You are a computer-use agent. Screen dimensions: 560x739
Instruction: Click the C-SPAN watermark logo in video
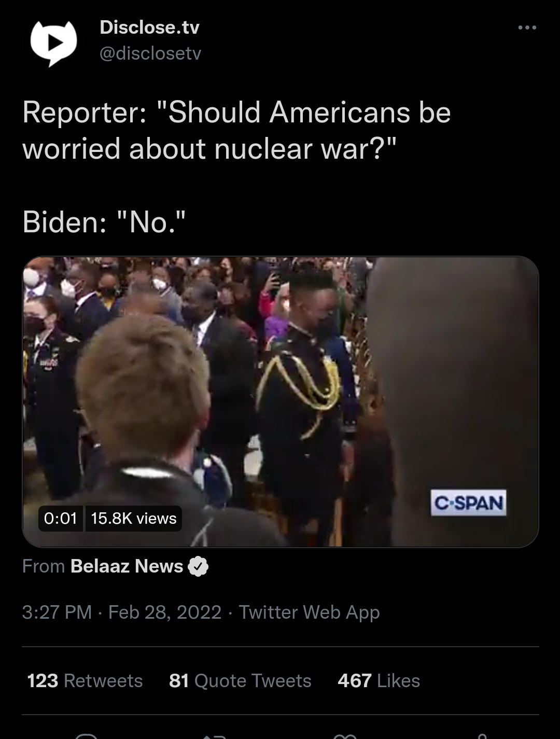pos(468,503)
